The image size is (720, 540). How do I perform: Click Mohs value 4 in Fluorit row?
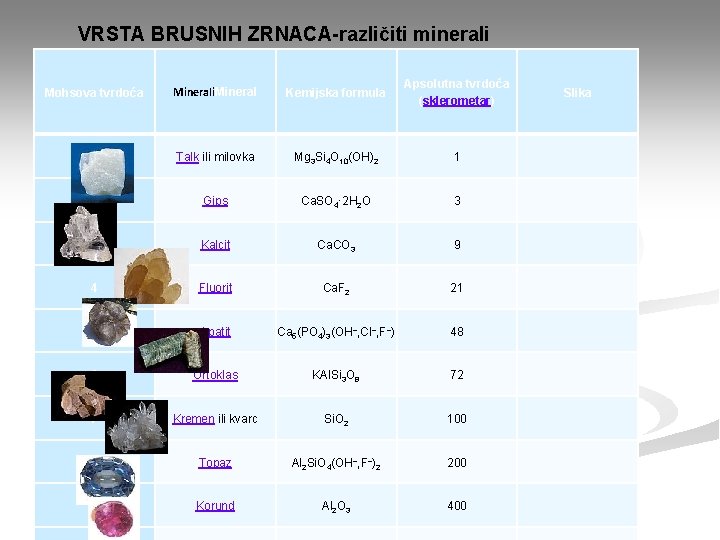click(94, 288)
